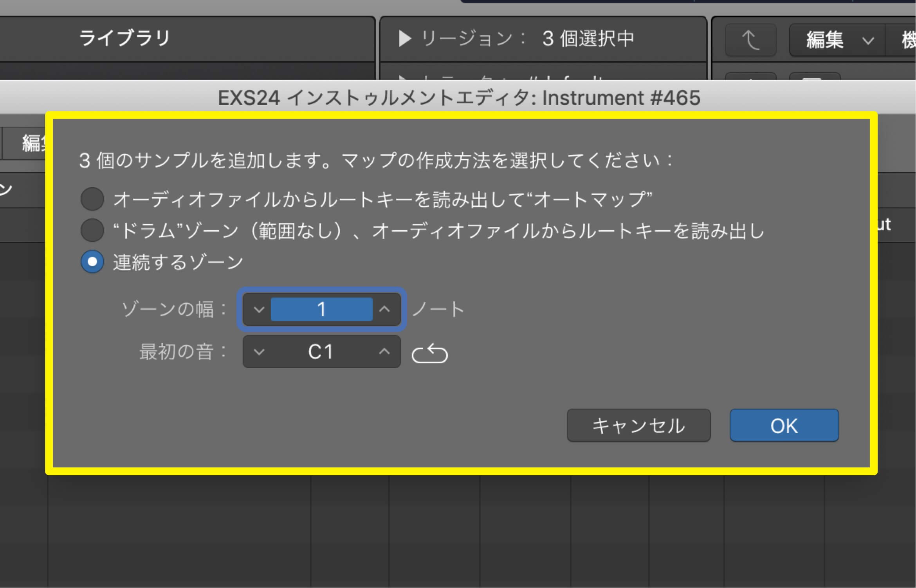Click the ノート unit label
The width and height of the screenshot is (916, 588).
point(438,309)
